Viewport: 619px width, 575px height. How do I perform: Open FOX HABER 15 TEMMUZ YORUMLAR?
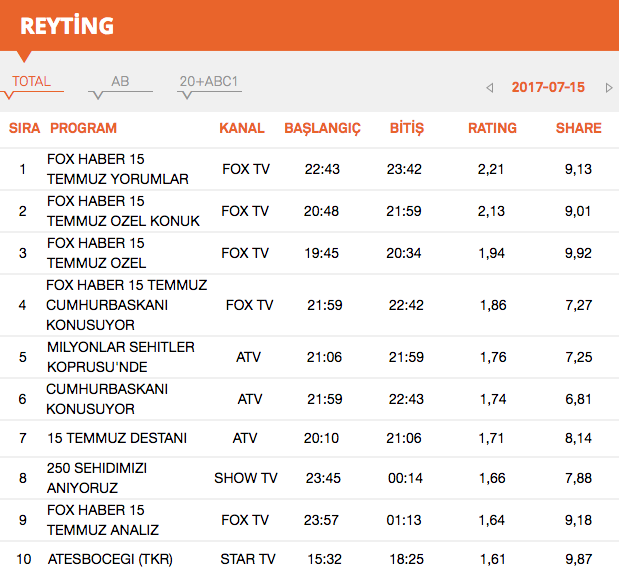[118, 169]
